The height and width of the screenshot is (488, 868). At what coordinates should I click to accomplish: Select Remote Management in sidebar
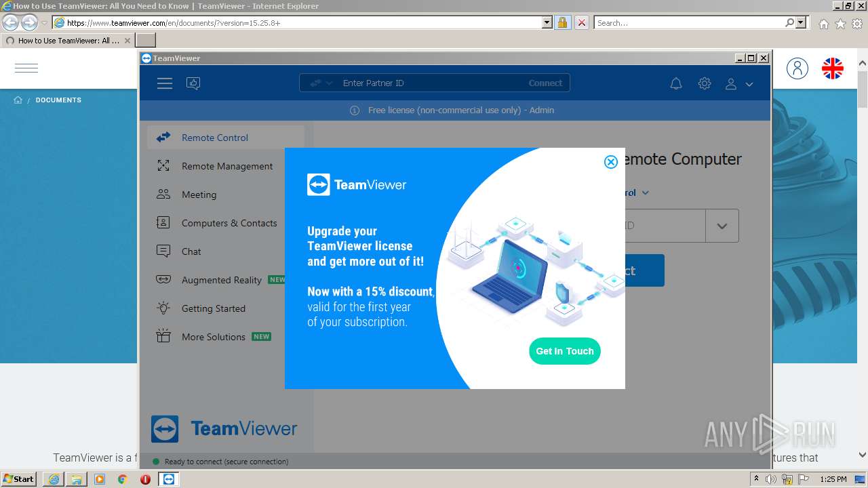[x=226, y=166]
